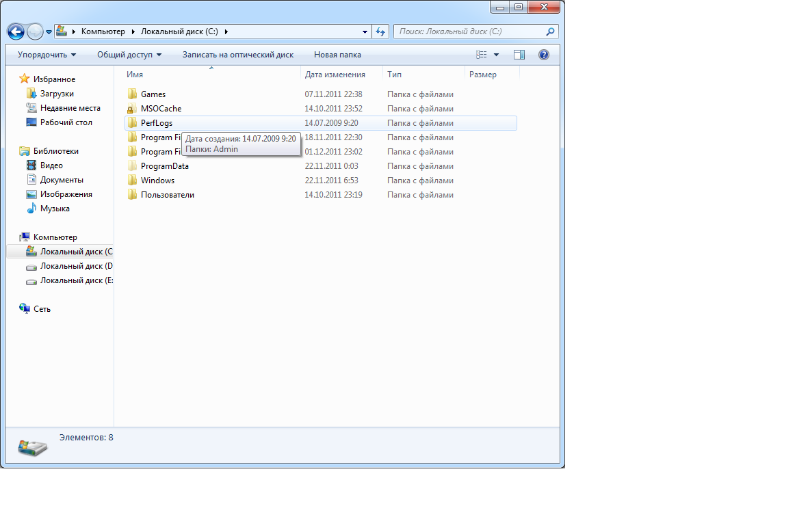This screenshot has height=532, width=795.
Task: Sort by Дата изменения column header
Action: [x=335, y=75]
